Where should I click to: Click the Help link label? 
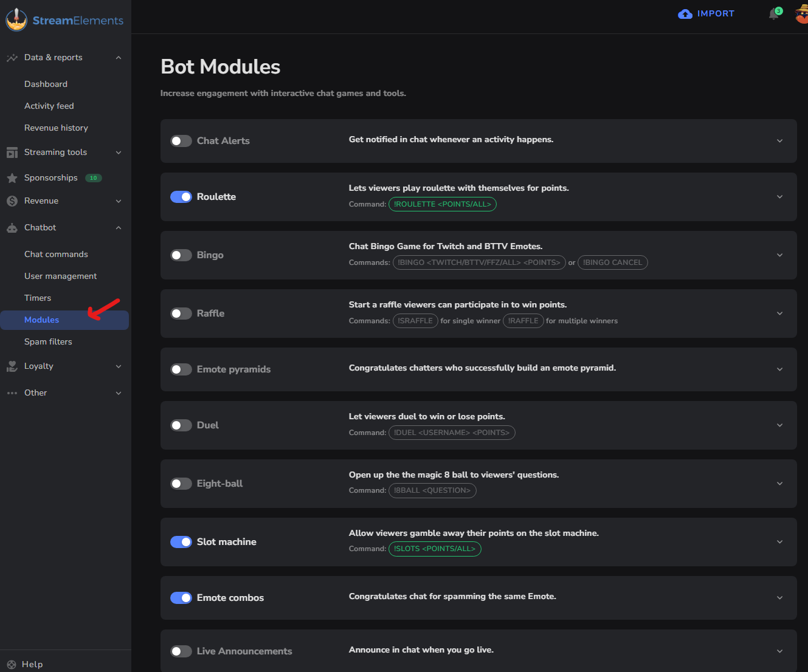(32, 665)
